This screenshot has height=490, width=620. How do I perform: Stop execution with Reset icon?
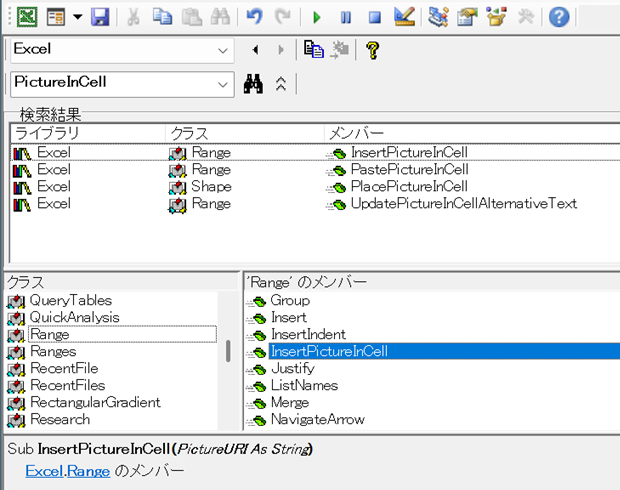click(374, 17)
